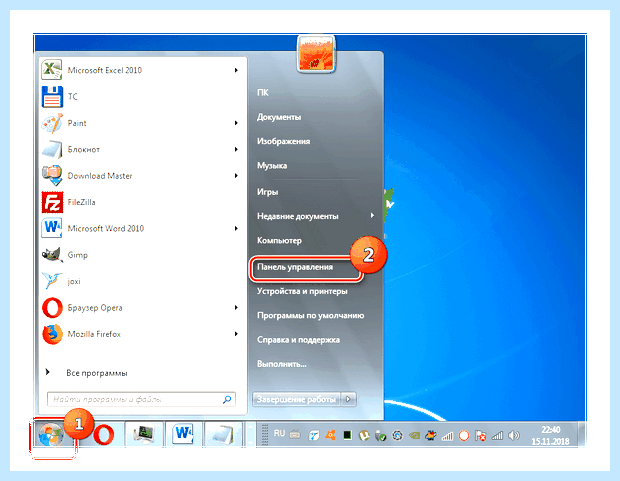Launch Блокнот notepad icon

point(52,150)
